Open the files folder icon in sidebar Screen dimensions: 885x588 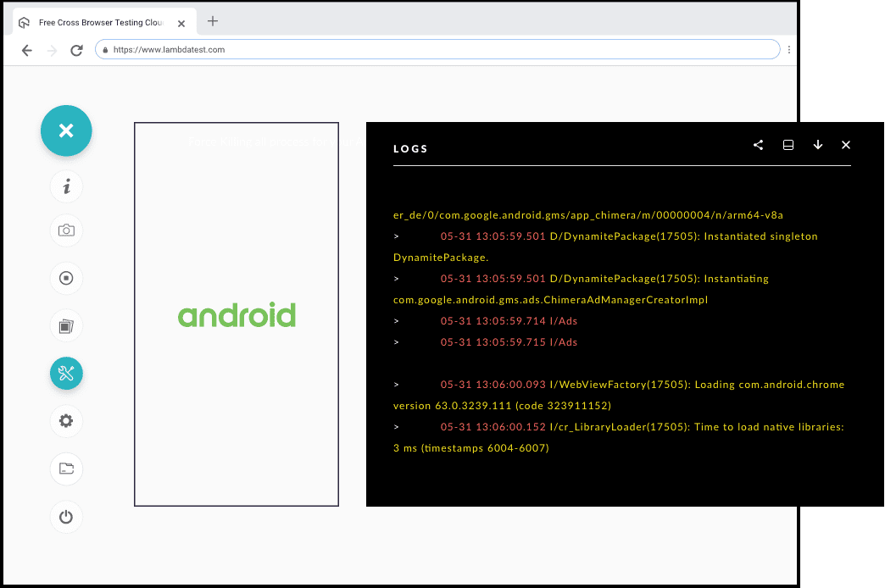coord(66,469)
